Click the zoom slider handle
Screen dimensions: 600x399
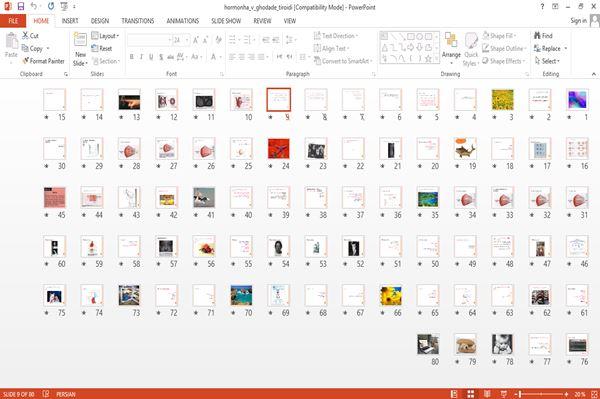point(520,394)
